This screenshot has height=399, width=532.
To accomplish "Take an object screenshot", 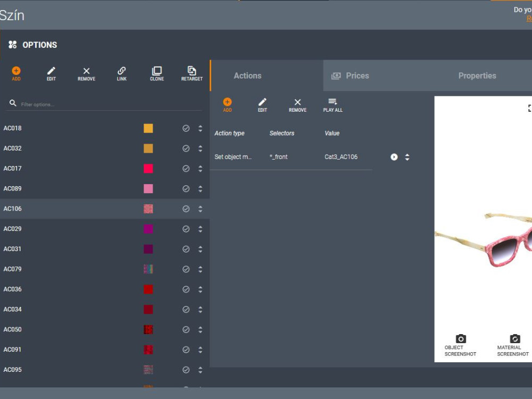I will (x=460, y=345).
